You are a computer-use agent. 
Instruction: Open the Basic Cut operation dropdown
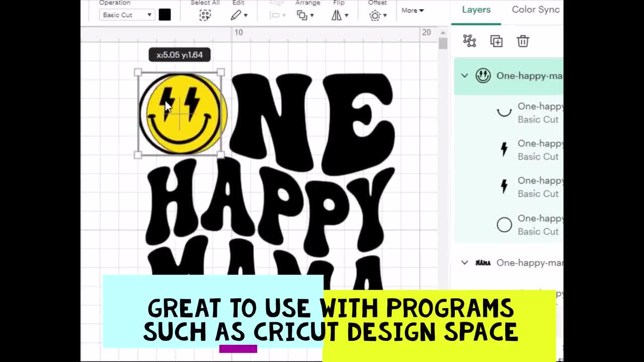(x=127, y=15)
